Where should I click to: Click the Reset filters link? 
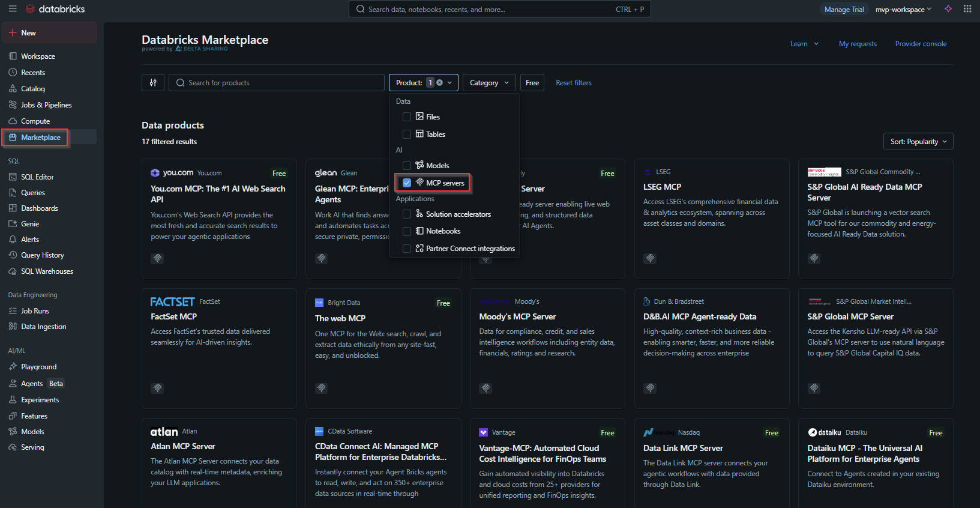coord(574,83)
